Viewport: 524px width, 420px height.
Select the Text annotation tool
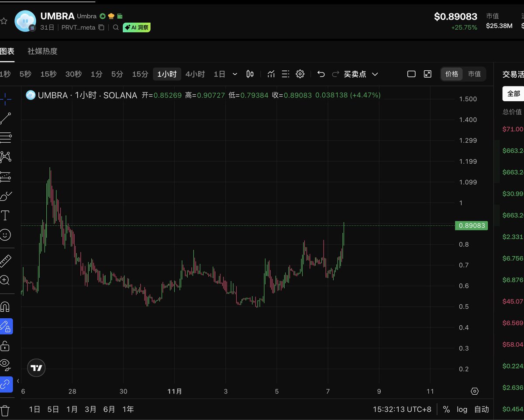pyautogui.click(x=5, y=215)
